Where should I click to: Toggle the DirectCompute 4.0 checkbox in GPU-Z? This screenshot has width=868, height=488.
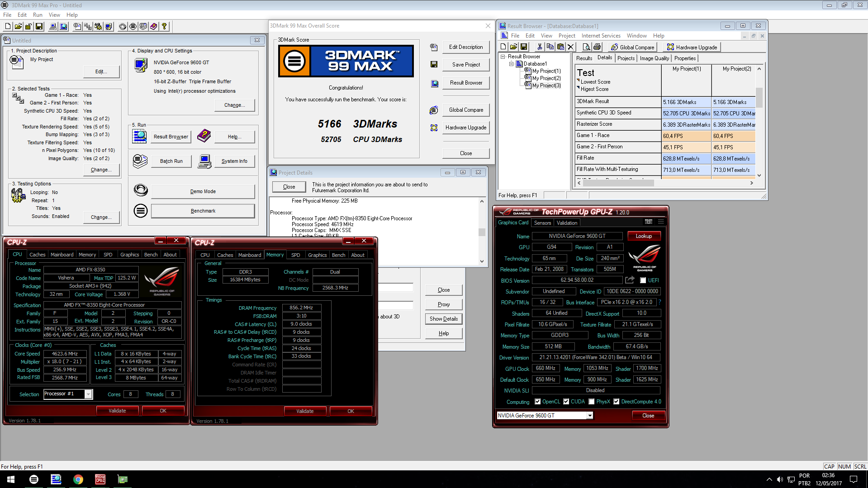pyautogui.click(x=616, y=402)
